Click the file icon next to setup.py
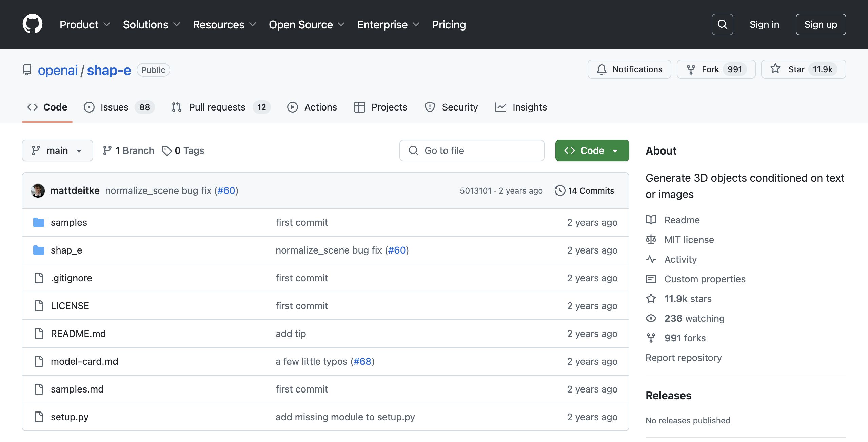Screen dimensions: 868x442 [39, 417]
